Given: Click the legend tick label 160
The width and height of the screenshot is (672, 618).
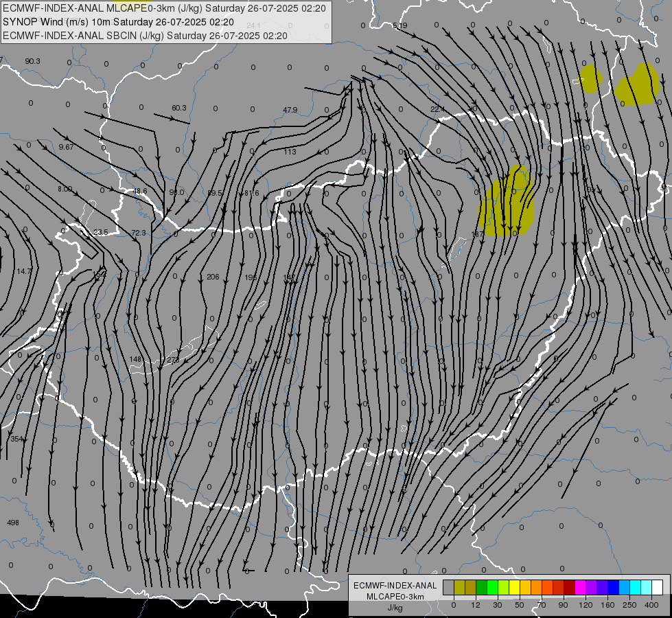Looking at the screenshot, I should tap(607, 605).
